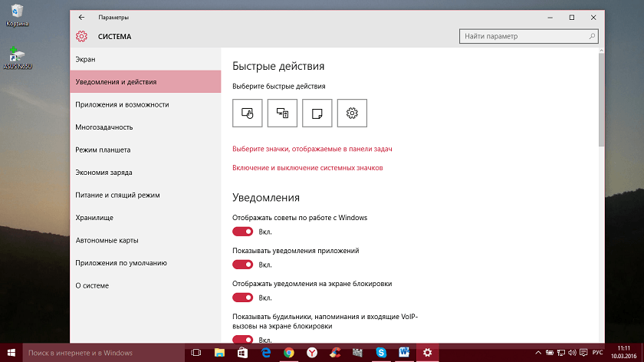This screenshot has height=362, width=644.
Task: Select the first quick action tile (tablet mode)
Action: pos(247,113)
